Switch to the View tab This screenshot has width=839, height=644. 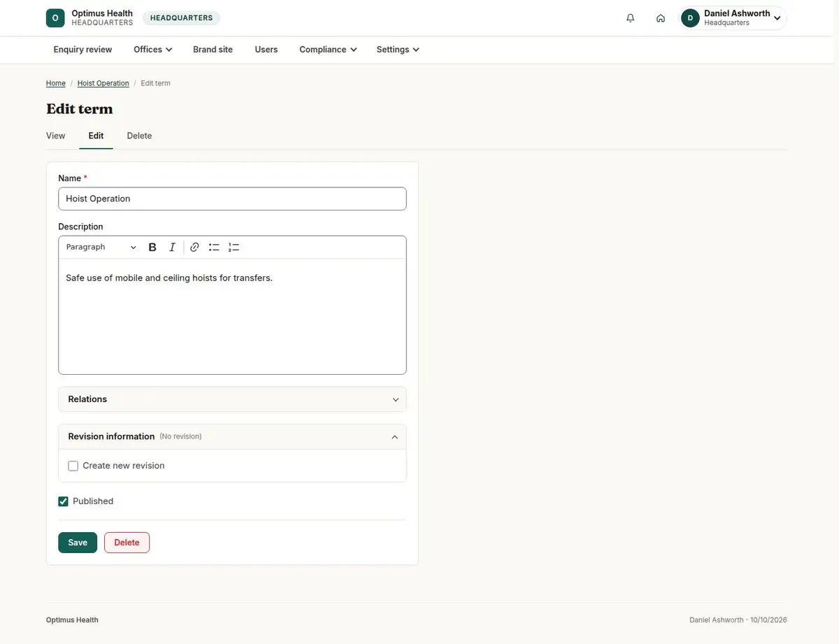click(x=56, y=136)
